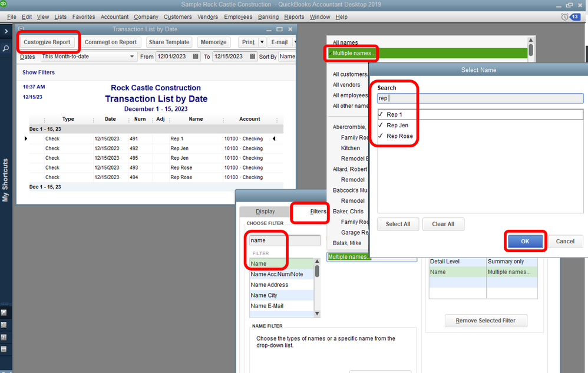This screenshot has height=373, width=588.
Task: Select Name City filter
Action: click(281, 295)
